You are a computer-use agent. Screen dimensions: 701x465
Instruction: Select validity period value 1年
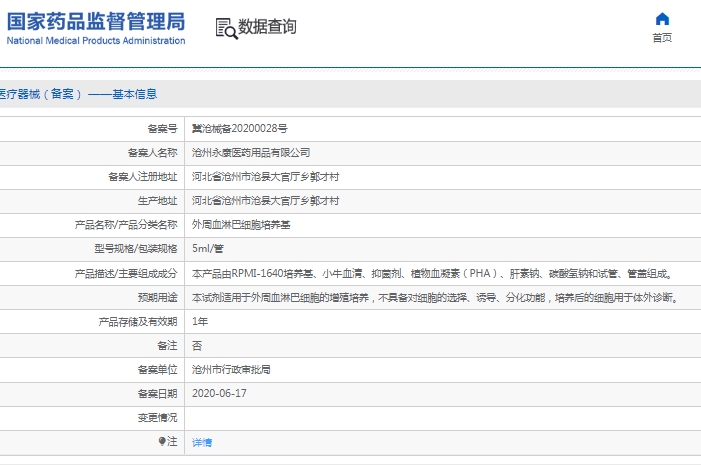pos(200,321)
